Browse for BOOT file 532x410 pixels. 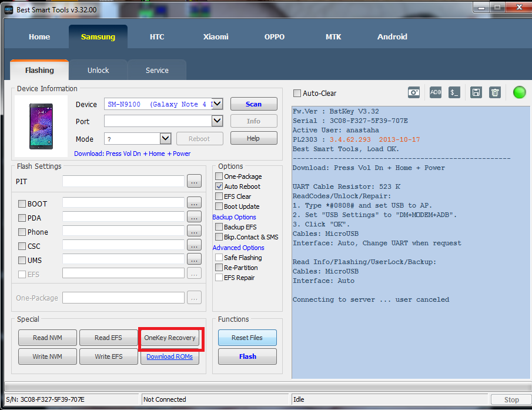pyautogui.click(x=194, y=203)
